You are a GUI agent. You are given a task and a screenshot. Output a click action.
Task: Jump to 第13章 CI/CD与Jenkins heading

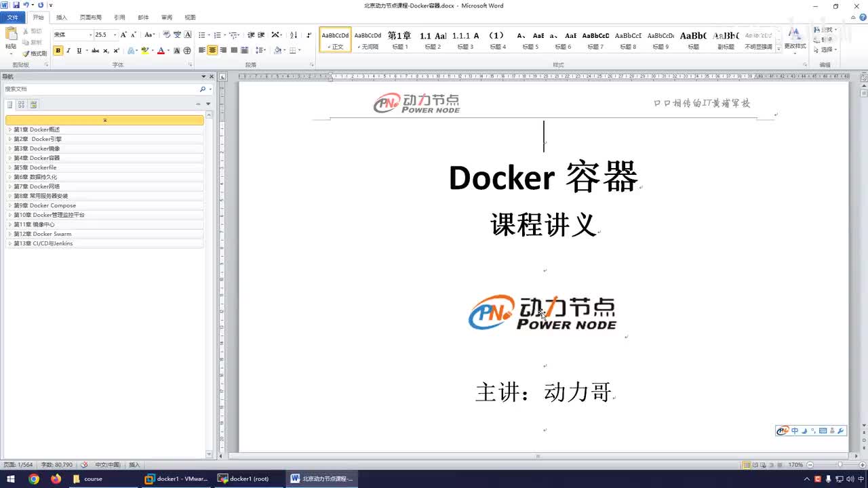point(43,243)
